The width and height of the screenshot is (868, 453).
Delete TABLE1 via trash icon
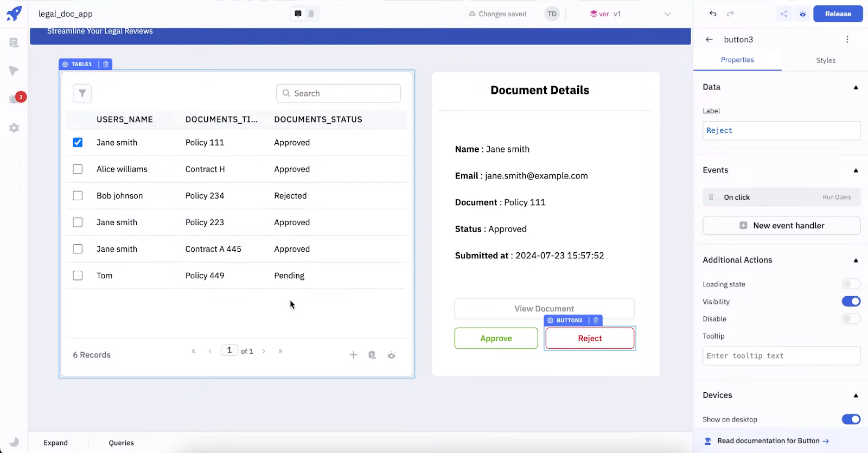(106, 64)
